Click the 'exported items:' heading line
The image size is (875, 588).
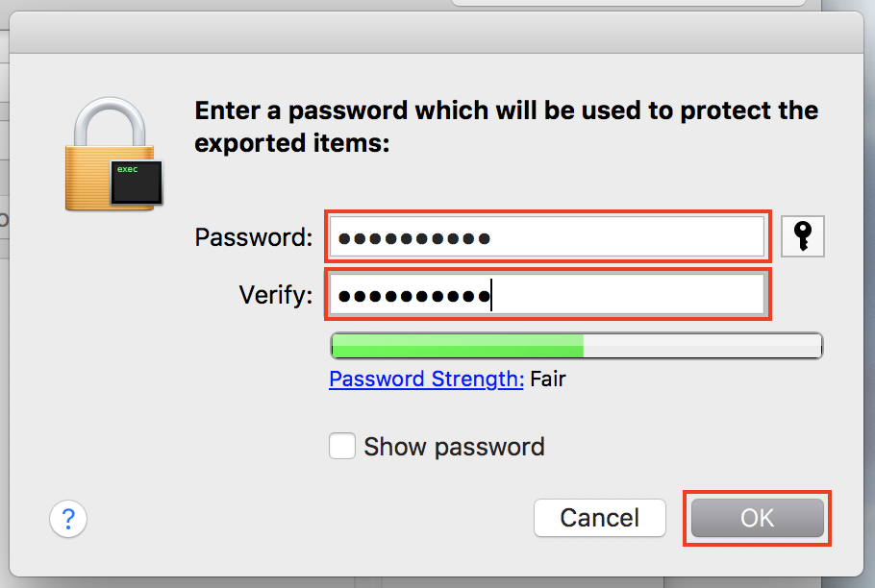pyautogui.click(x=293, y=144)
